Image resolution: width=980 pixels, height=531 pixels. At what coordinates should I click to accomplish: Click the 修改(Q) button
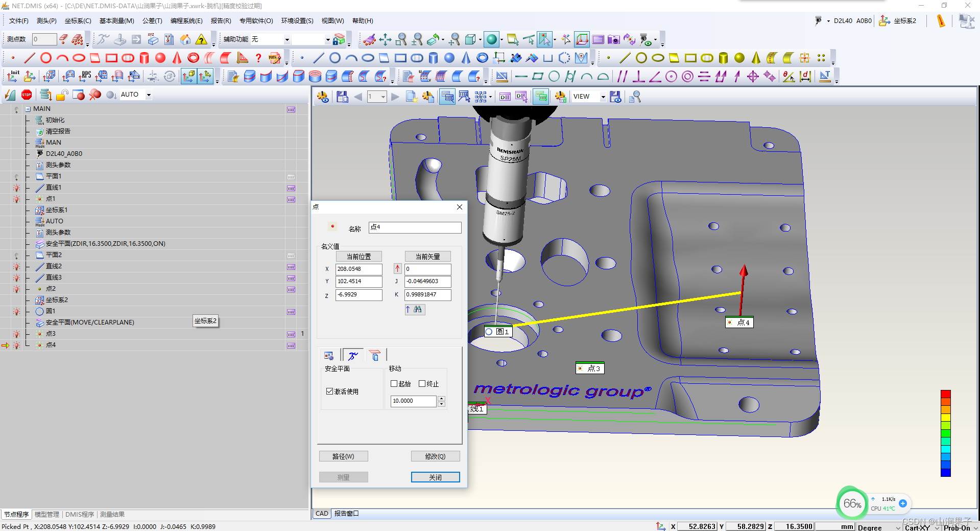pos(435,456)
